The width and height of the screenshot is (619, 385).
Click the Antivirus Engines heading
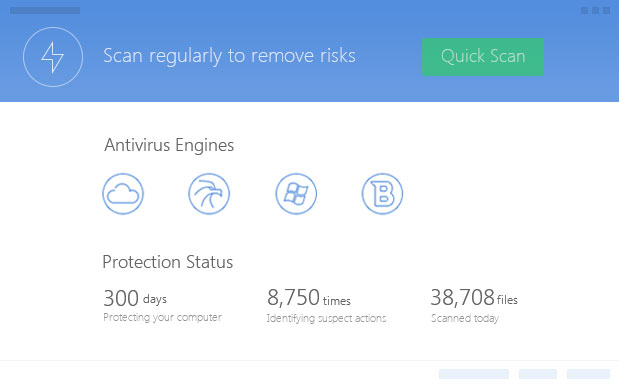pos(169,145)
